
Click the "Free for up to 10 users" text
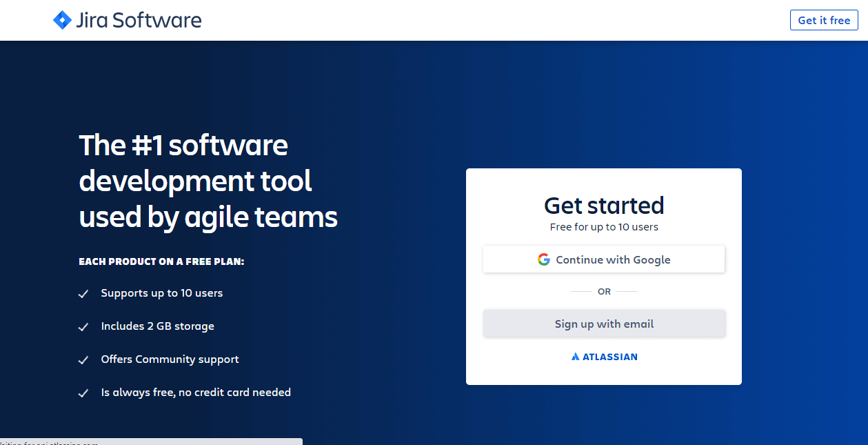pos(604,226)
